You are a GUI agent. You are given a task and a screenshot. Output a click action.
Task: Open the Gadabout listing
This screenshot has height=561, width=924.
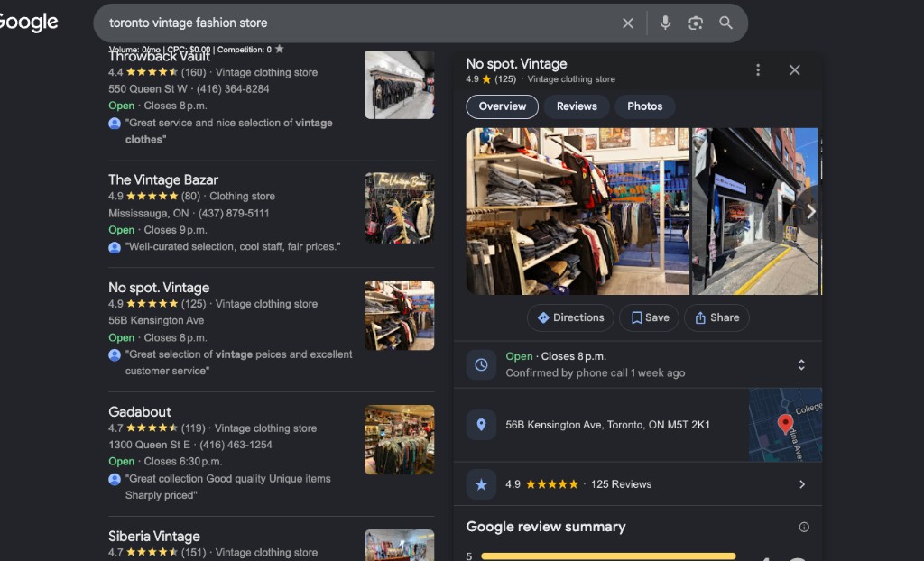tap(140, 412)
